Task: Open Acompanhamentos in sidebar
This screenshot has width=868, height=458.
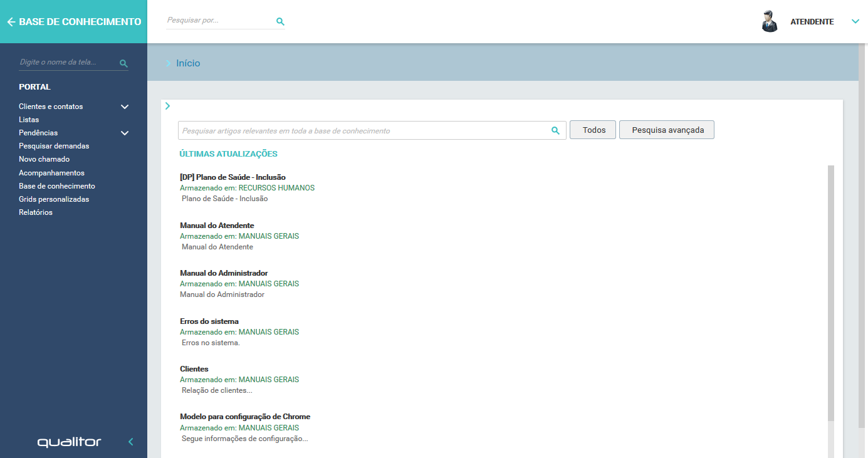Action: click(51, 173)
